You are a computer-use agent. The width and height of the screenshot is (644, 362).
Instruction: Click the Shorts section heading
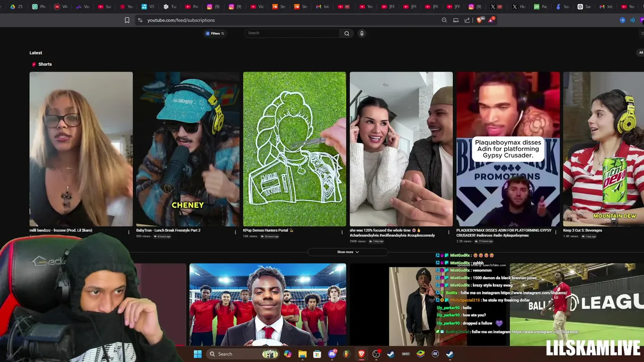tap(45, 64)
